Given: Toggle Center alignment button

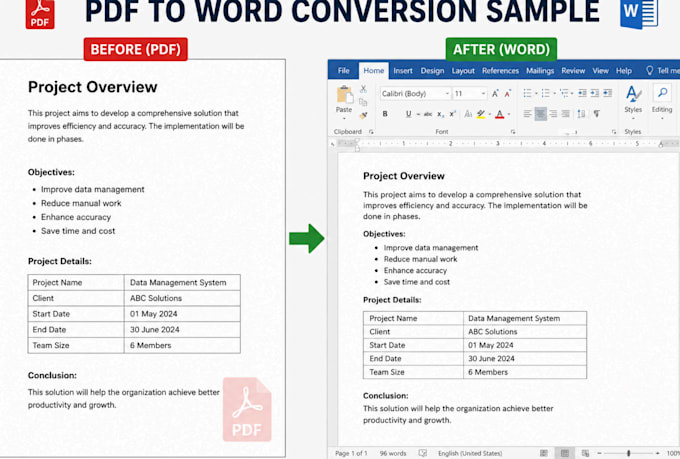Looking at the screenshot, I should pos(540,114).
